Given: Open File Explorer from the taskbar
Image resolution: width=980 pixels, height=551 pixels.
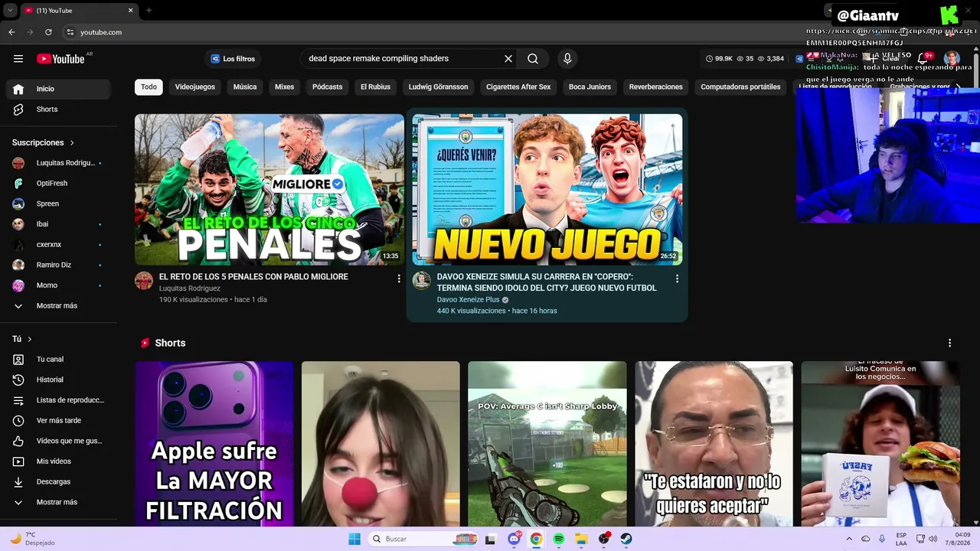Looking at the screenshot, I should pyautogui.click(x=581, y=539).
